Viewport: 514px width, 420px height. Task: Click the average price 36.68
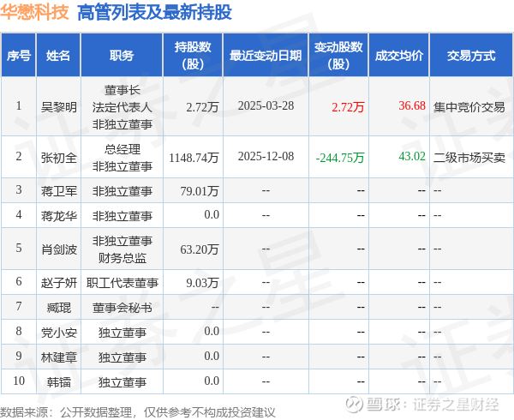pos(412,105)
